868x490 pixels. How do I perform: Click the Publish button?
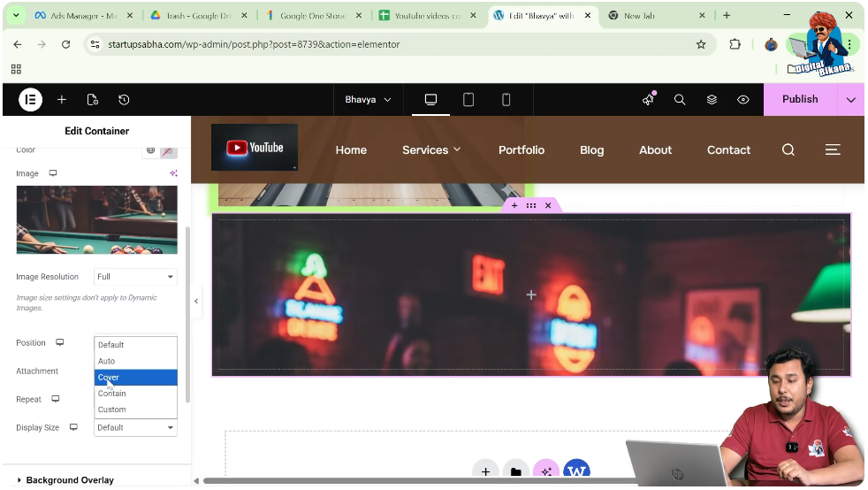click(x=799, y=100)
